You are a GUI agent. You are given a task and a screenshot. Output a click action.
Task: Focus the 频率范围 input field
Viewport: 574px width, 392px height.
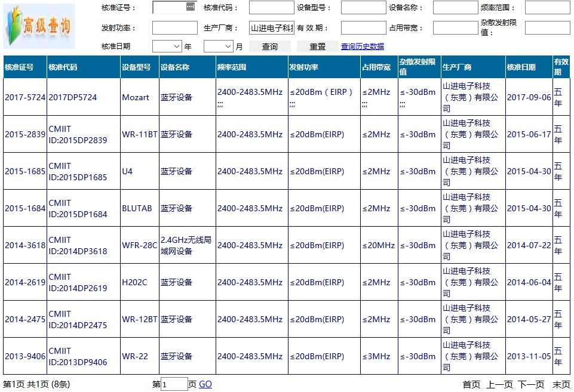pyautogui.click(x=547, y=7)
